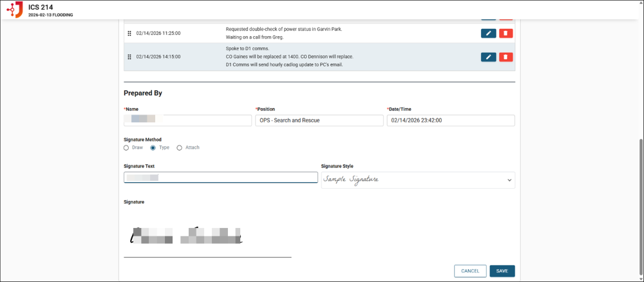Delete the 14:15:00 activity log entry
The height and width of the screenshot is (282, 644).
click(x=506, y=57)
